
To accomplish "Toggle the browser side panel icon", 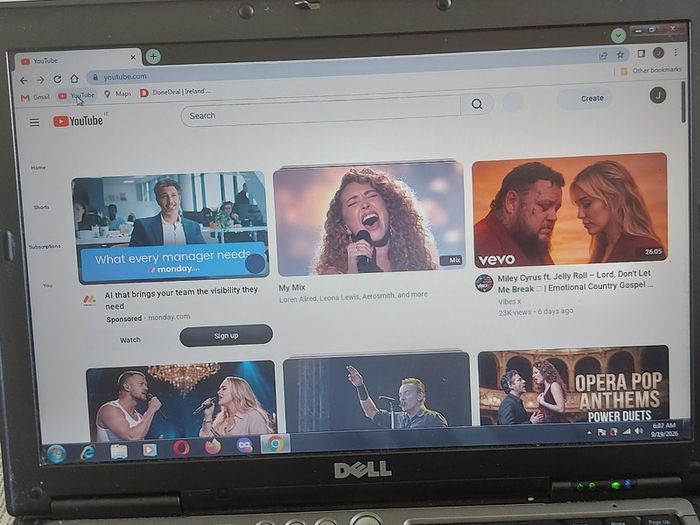I will 641,54.
